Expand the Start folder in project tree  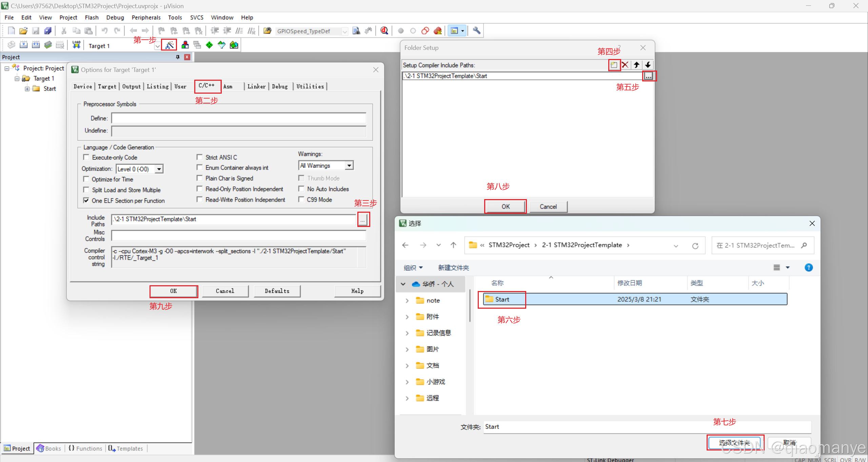[27, 89]
